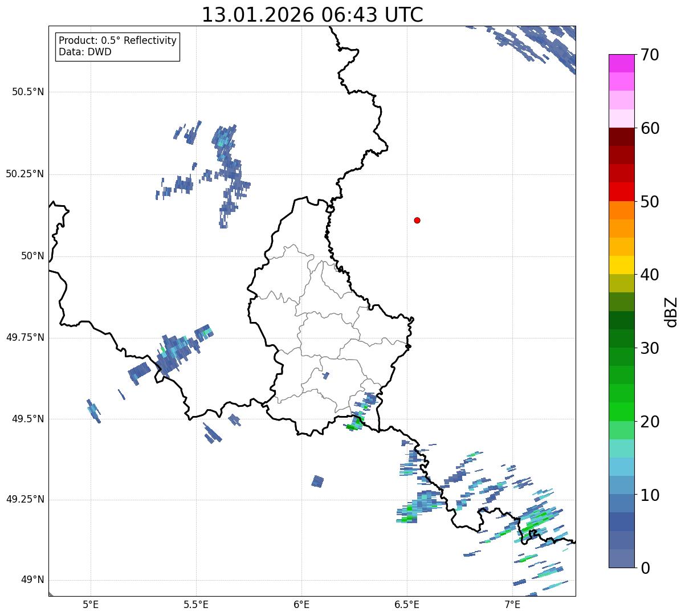Click the latitude label "49.75°N"
685x616 pixels.
[x=25, y=337]
